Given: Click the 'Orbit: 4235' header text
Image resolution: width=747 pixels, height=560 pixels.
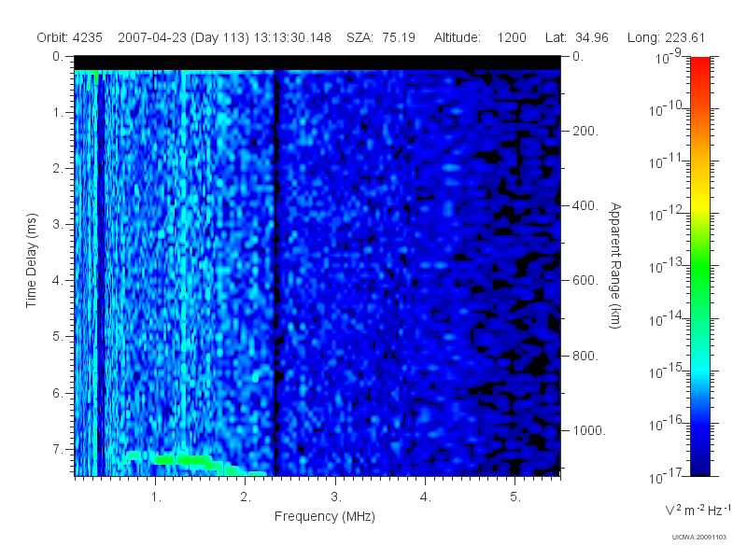Looking at the screenshot, I should coord(69,37).
